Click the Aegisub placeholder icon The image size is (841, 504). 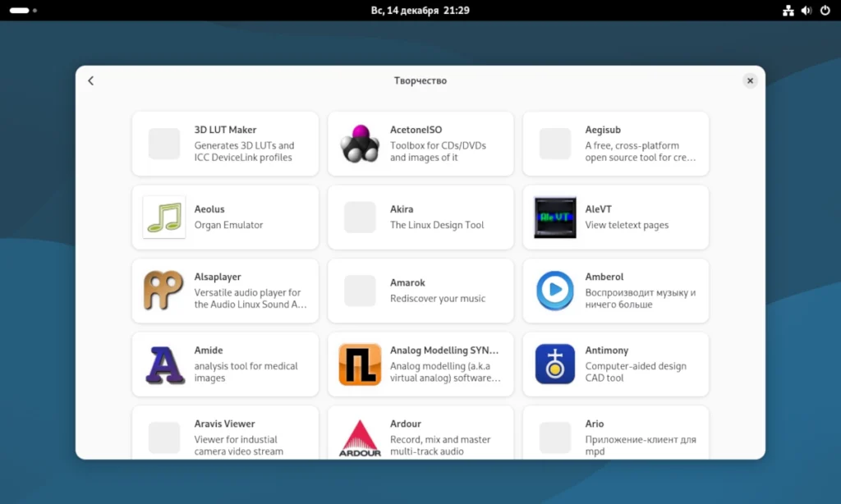click(555, 144)
